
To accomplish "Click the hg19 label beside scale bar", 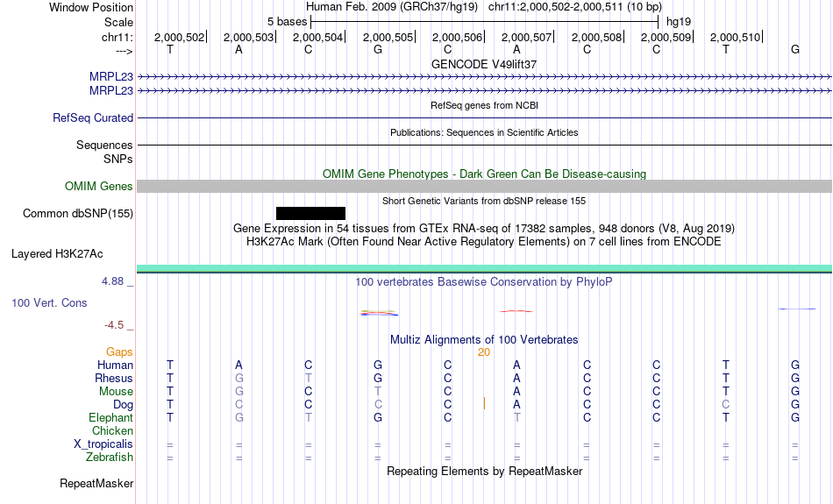I will point(679,22).
